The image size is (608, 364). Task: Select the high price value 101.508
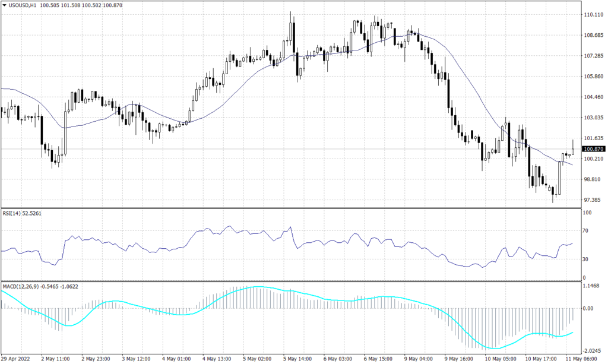[71, 5]
